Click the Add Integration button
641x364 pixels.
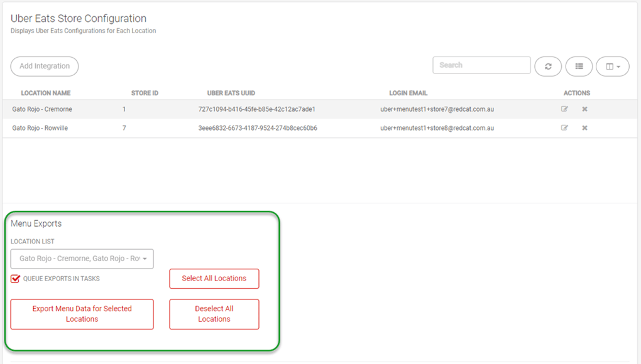tap(45, 66)
